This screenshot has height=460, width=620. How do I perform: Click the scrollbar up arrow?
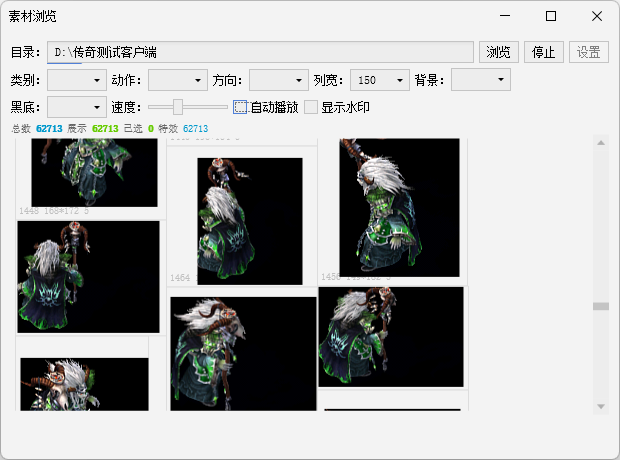coord(601,143)
